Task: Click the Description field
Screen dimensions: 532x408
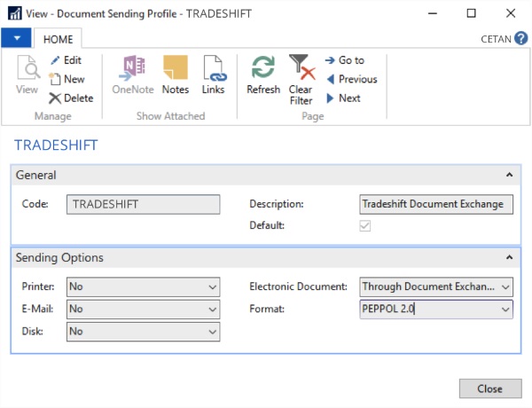Action: pos(436,204)
